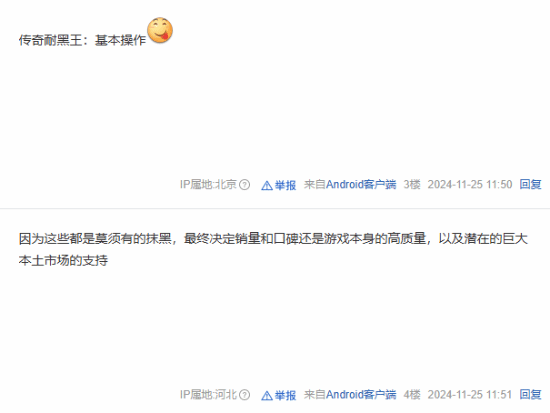Viewport: 550px width, 413px height.
Task: Click the 来自 label in the 4楼 footer
Action: click(315, 395)
